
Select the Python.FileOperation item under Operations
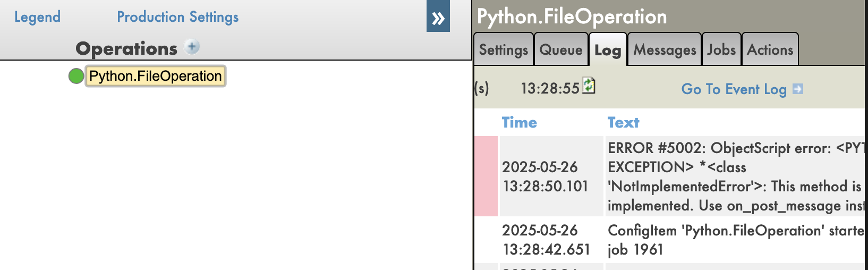(x=155, y=76)
